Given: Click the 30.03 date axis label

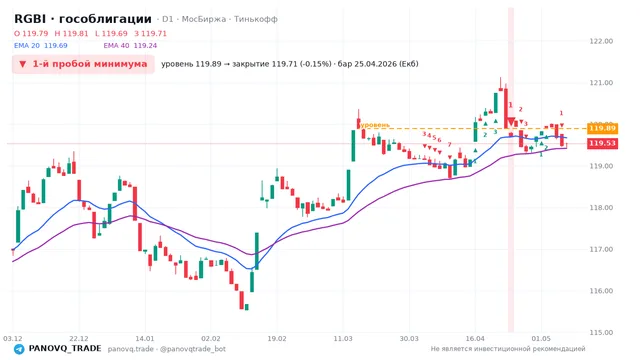Looking at the screenshot, I should tap(409, 339).
